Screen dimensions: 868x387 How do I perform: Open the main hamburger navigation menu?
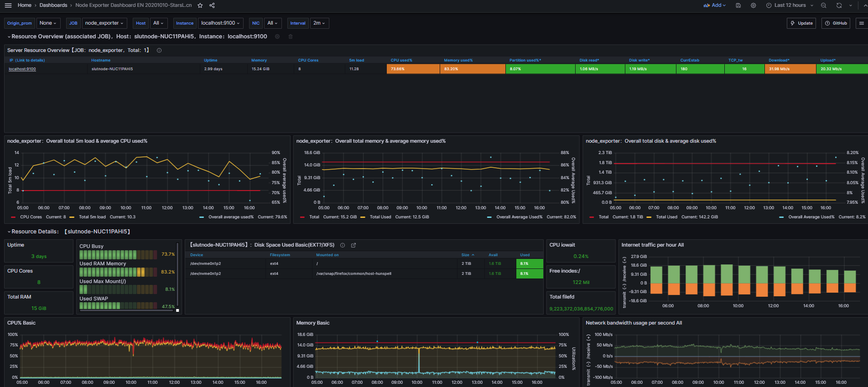[x=8, y=5]
